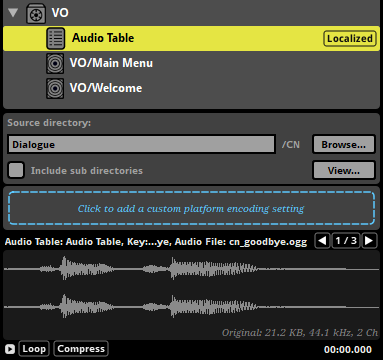The height and width of the screenshot is (360, 383).
Task: Play the audio preview
Action: (10, 349)
